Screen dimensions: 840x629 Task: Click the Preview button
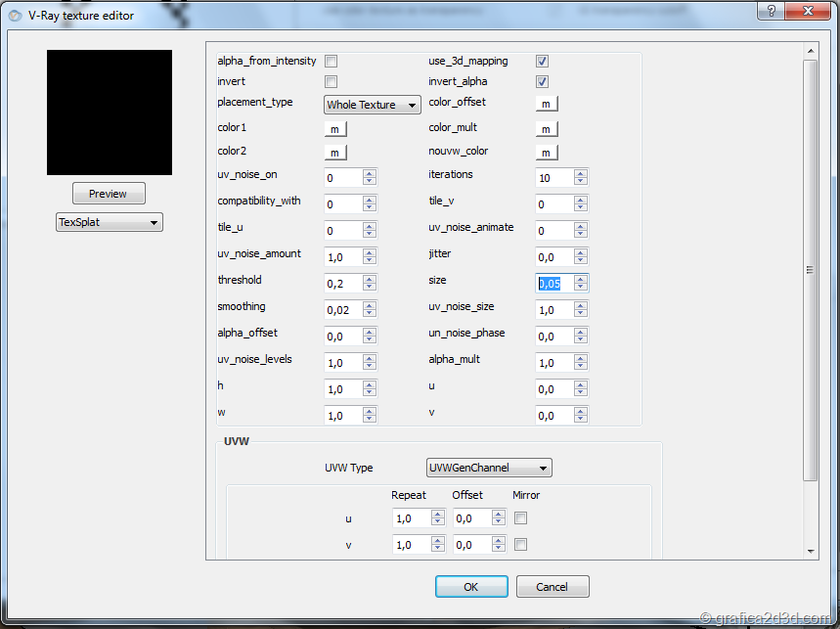[109, 194]
